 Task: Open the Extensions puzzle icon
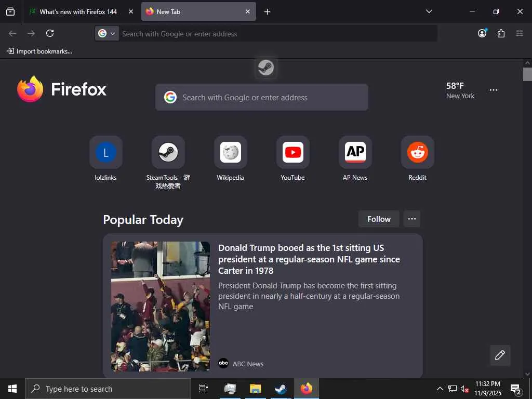[501, 33]
